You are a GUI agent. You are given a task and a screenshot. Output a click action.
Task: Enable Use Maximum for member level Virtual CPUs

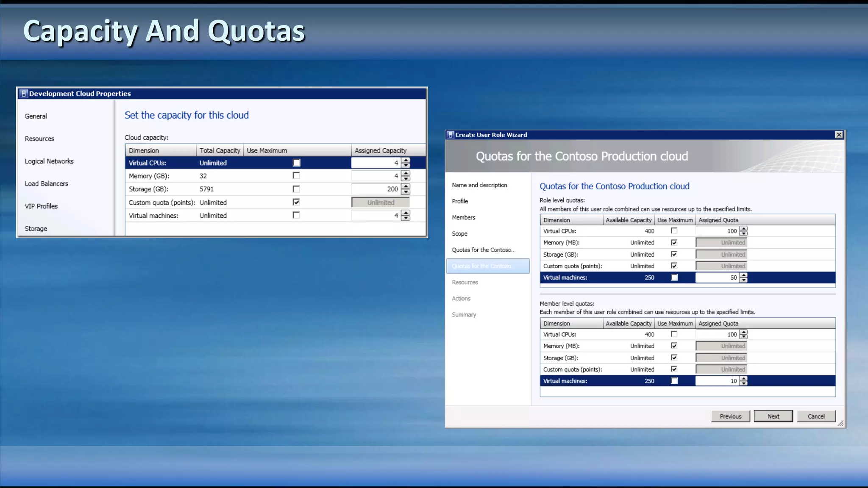pyautogui.click(x=674, y=334)
